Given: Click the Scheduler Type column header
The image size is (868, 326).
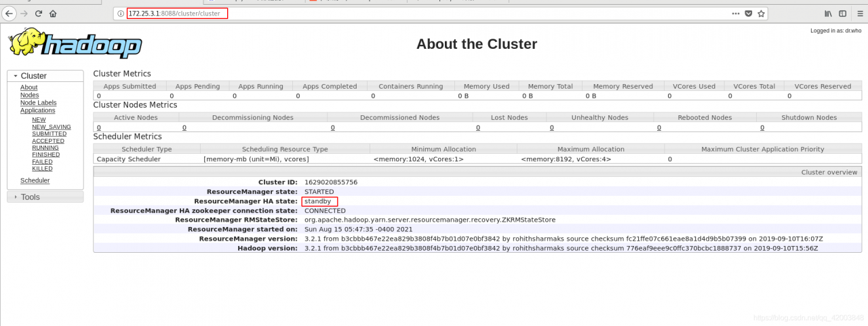Looking at the screenshot, I should pyautogui.click(x=146, y=149).
